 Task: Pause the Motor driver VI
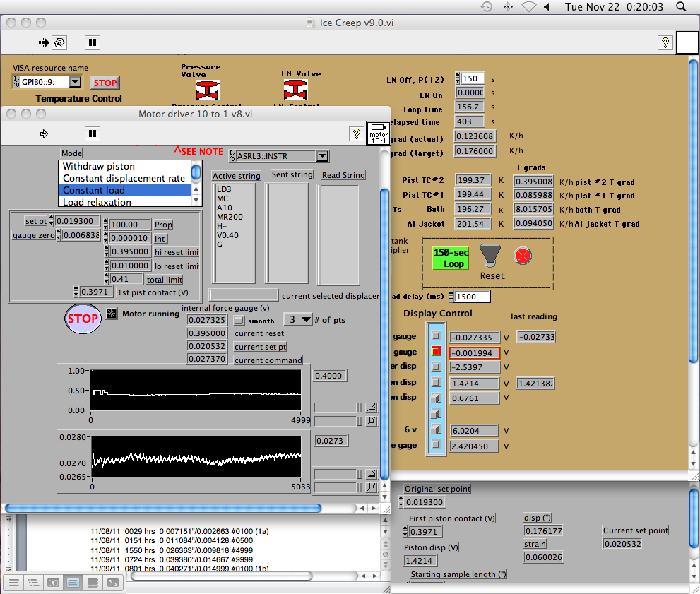92,133
